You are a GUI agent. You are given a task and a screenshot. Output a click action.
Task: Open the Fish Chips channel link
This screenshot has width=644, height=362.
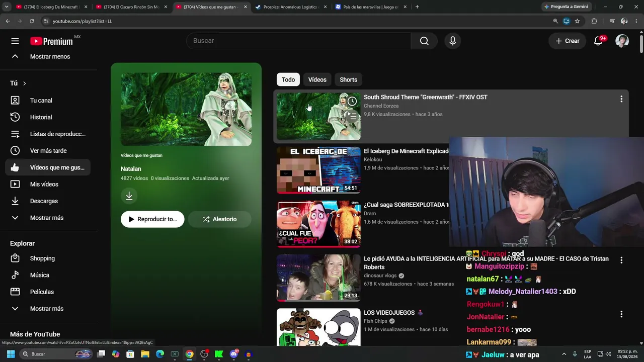[x=375, y=321]
